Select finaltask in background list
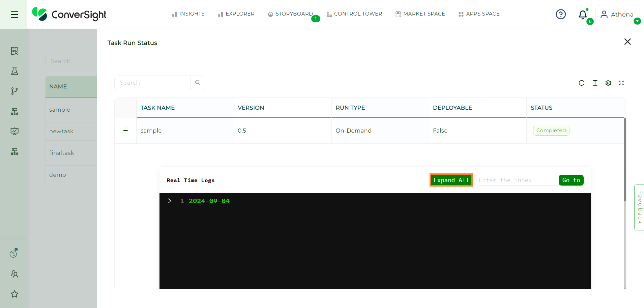 pyautogui.click(x=62, y=153)
